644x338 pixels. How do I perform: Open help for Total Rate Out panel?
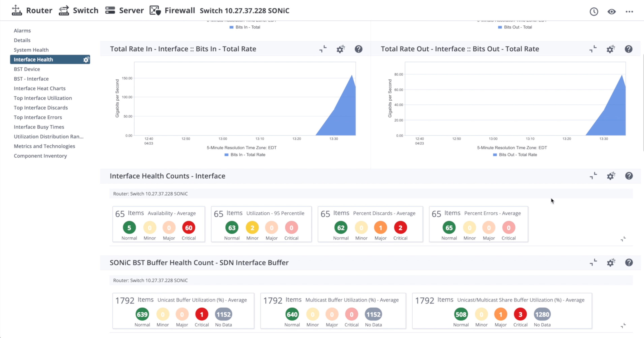[x=628, y=49]
